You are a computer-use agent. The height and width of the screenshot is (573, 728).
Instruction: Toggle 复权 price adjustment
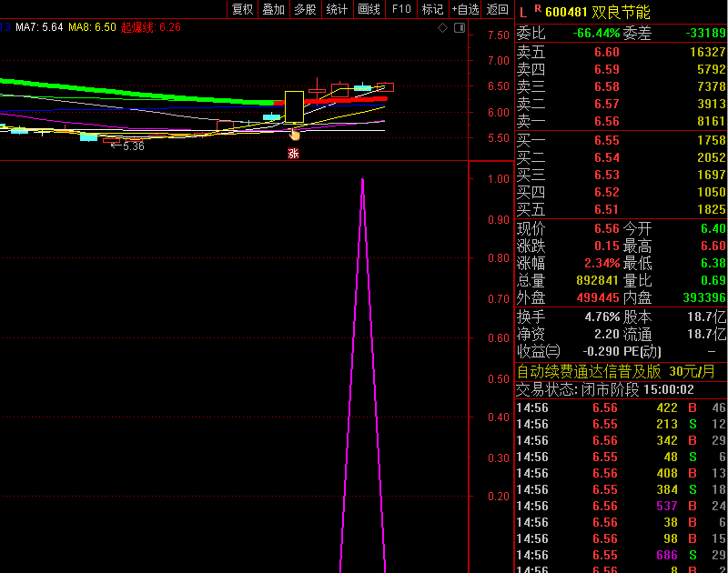tap(242, 9)
